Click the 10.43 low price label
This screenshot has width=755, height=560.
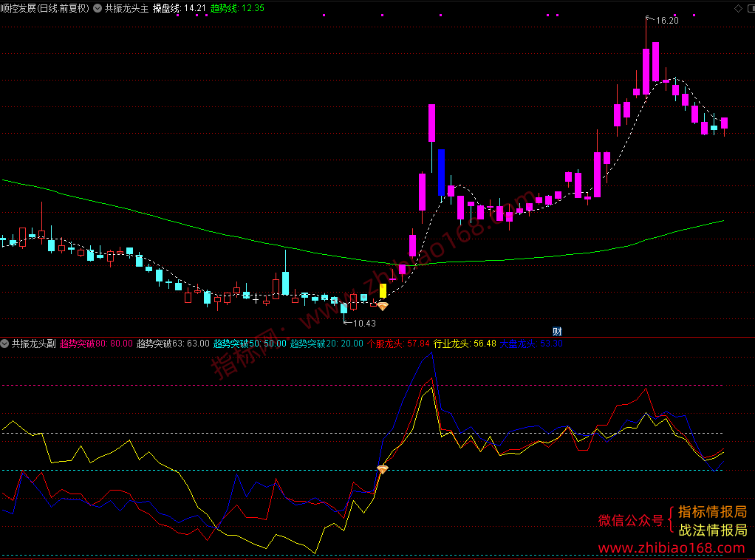click(x=364, y=323)
